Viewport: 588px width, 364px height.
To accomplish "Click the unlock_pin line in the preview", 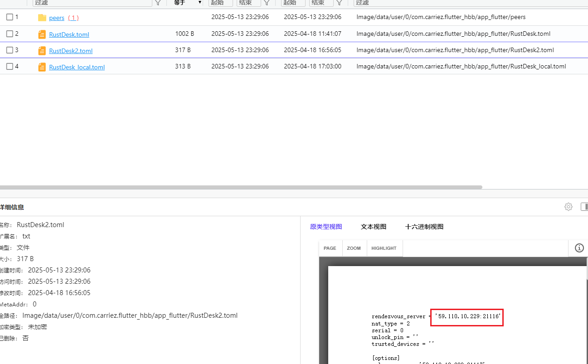I will tap(394, 337).
